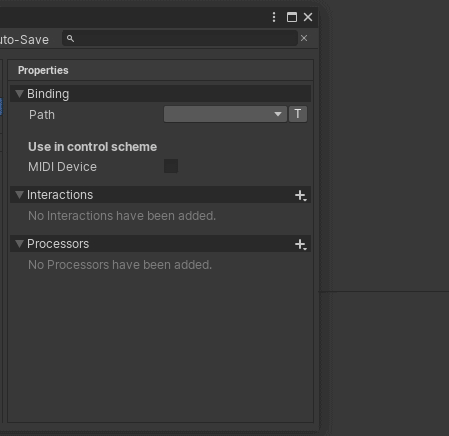Collapse the Interactions section
449x436 pixels.
(x=19, y=195)
